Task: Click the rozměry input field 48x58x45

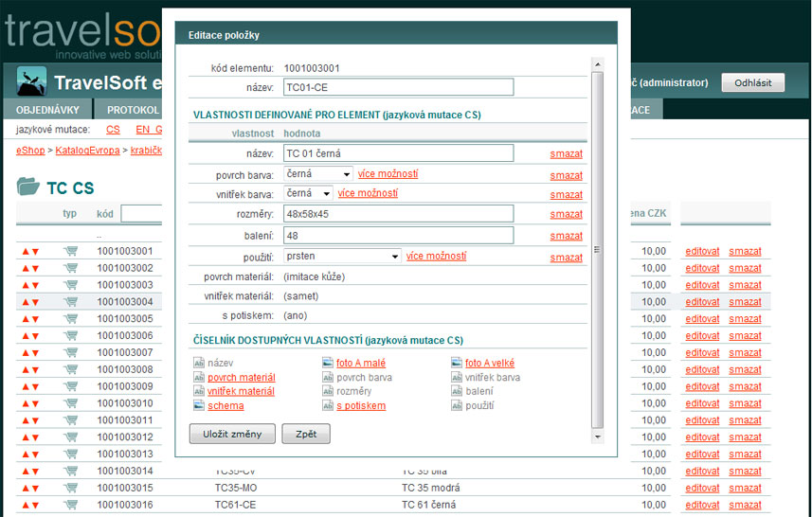Action: (x=398, y=214)
